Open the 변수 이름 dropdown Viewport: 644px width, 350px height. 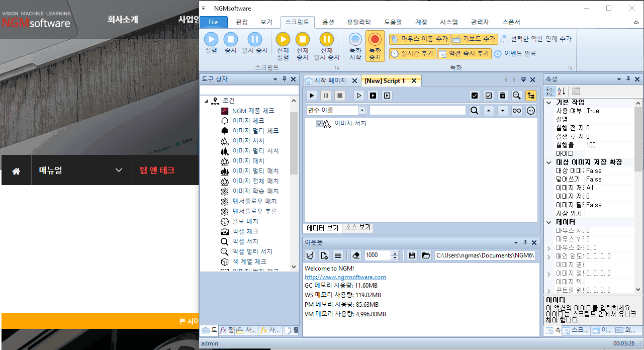pos(362,111)
